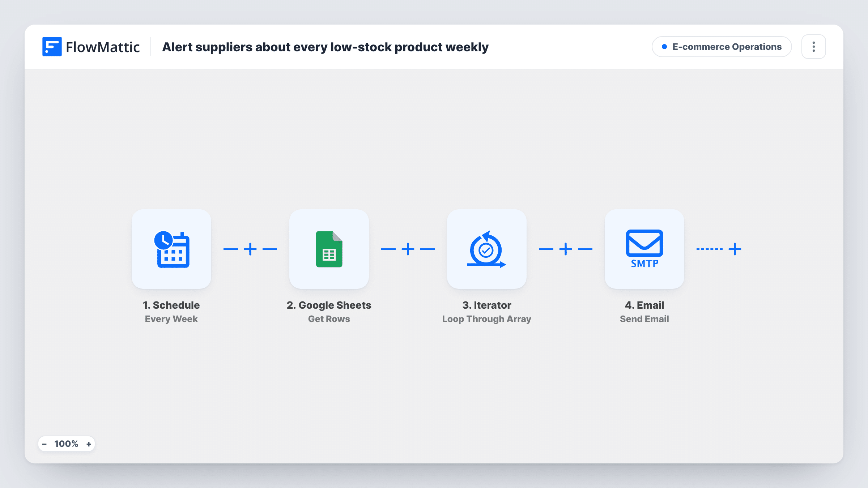868x488 pixels.
Task: Add step between Iterator and Email
Action: [566, 249]
